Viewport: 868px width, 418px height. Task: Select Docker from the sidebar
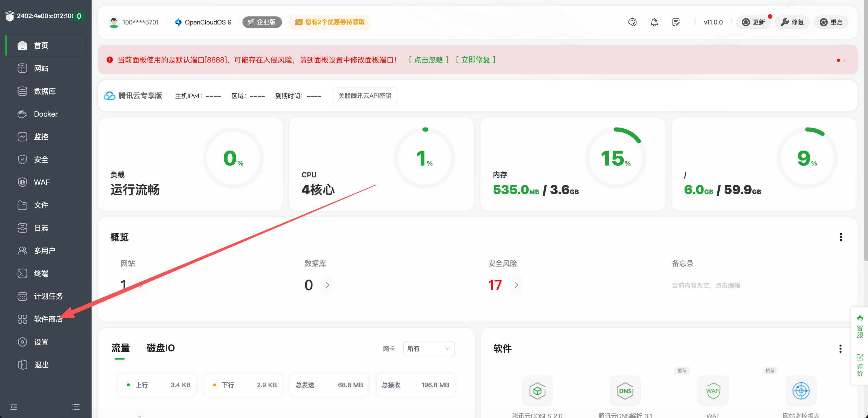point(46,114)
